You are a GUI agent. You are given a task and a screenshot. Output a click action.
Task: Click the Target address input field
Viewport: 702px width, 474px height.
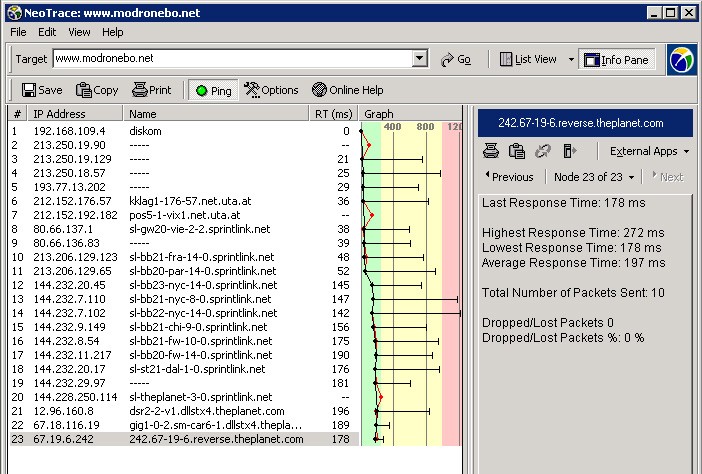(x=232, y=58)
